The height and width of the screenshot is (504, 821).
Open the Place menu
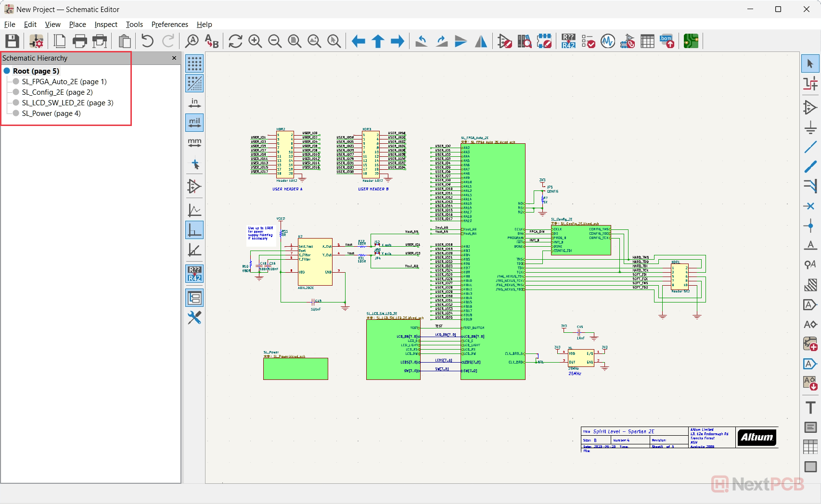(x=77, y=25)
